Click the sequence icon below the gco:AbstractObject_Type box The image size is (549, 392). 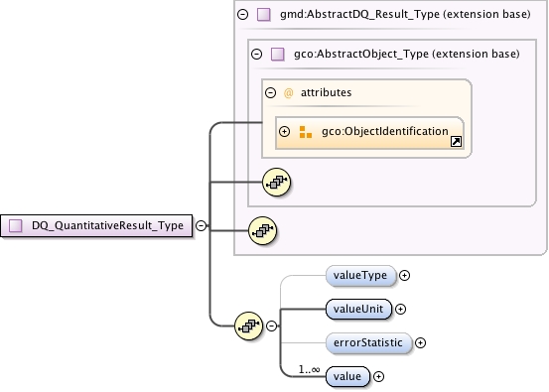point(262,230)
